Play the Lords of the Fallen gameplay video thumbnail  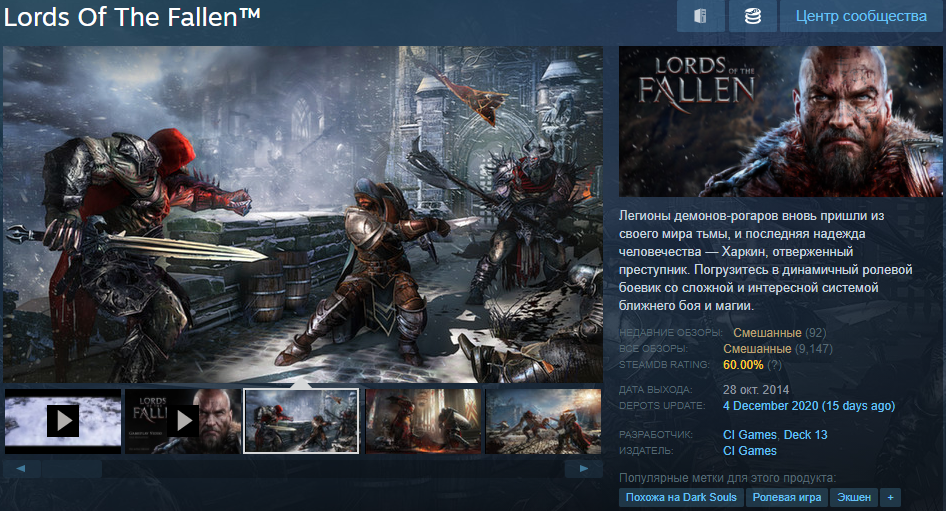pos(183,421)
